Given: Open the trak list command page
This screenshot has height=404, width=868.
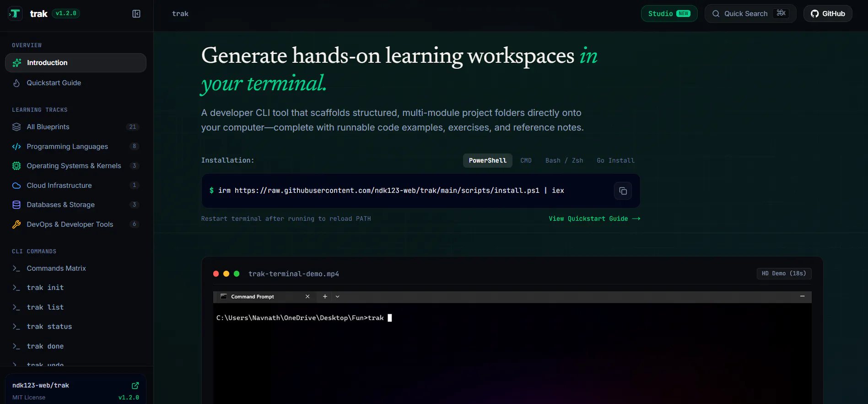Looking at the screenshot, I should coord(75,307).
